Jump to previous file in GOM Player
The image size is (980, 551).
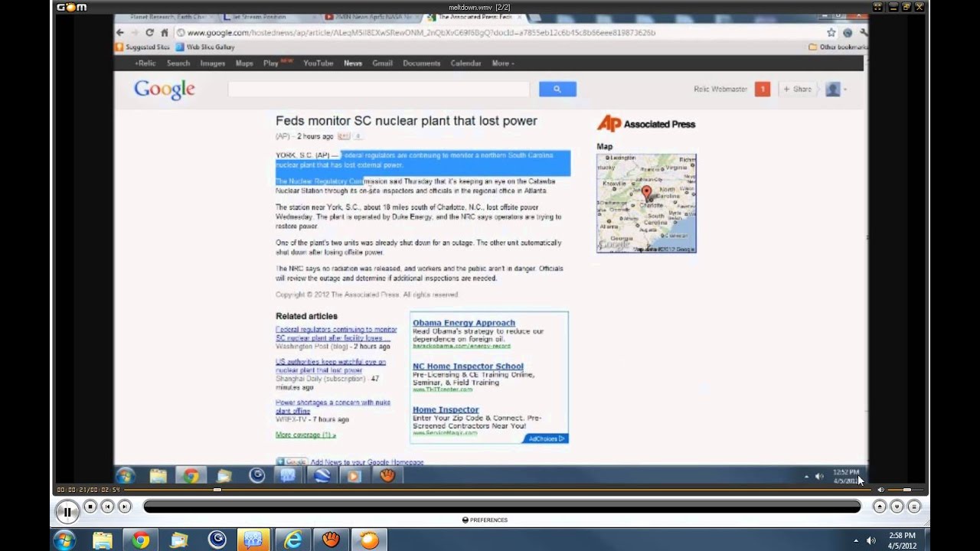coord(107,507)
